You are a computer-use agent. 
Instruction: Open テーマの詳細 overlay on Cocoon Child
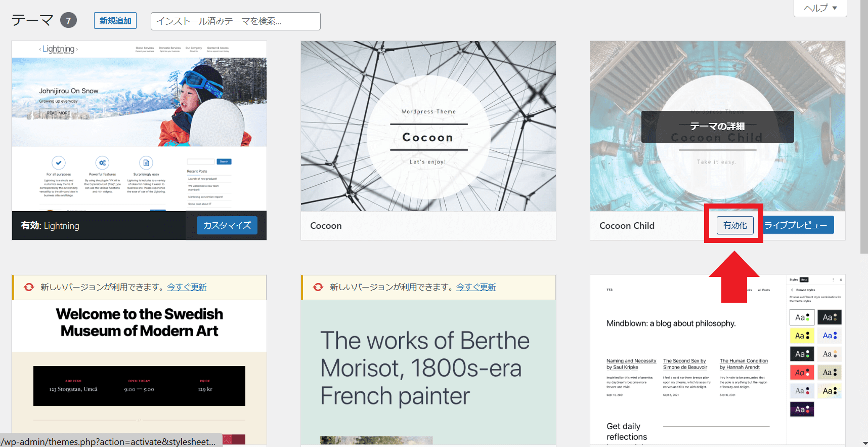717,127
